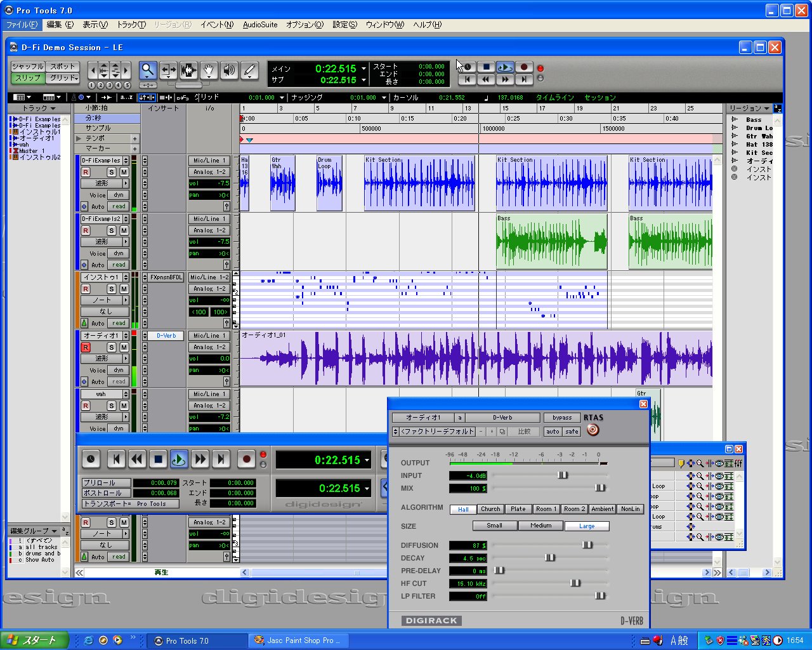
Task: Click the シャッフル edit mode button
Action: pos(28,66)
